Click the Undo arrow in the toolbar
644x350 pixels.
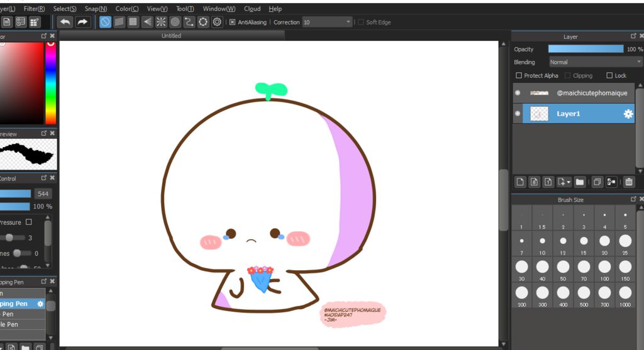pyautogui.click(x=65, y=22)
